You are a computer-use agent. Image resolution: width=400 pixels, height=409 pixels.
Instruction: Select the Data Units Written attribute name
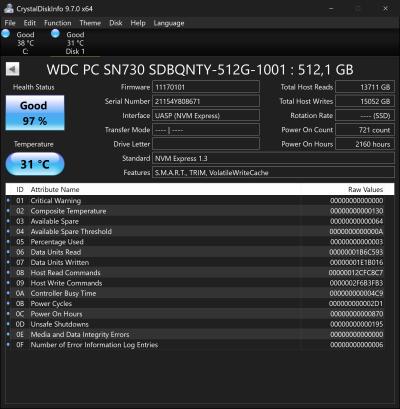[x=60, y=262]
